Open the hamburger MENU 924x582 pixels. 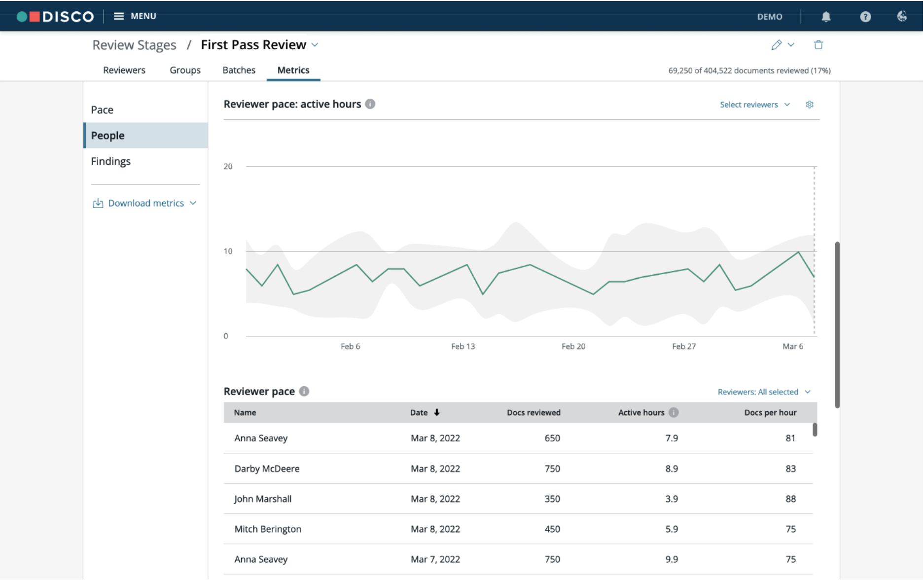pos(135,16)
